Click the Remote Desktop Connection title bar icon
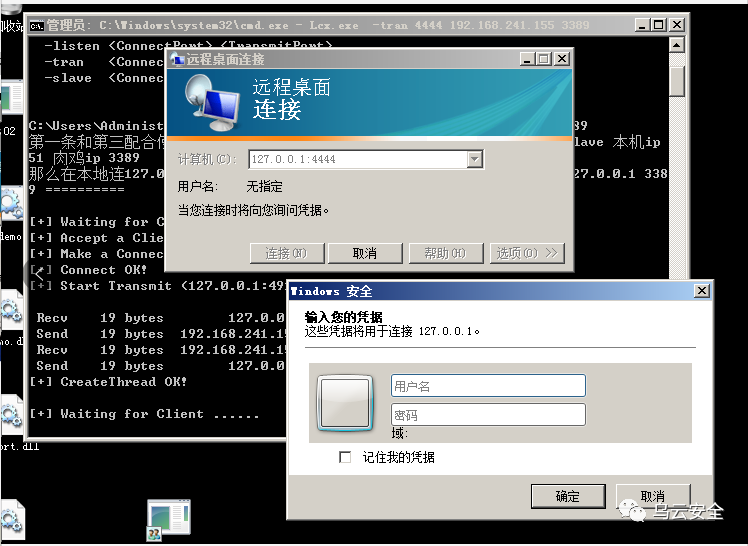748x546 pixels. point(177,59)
